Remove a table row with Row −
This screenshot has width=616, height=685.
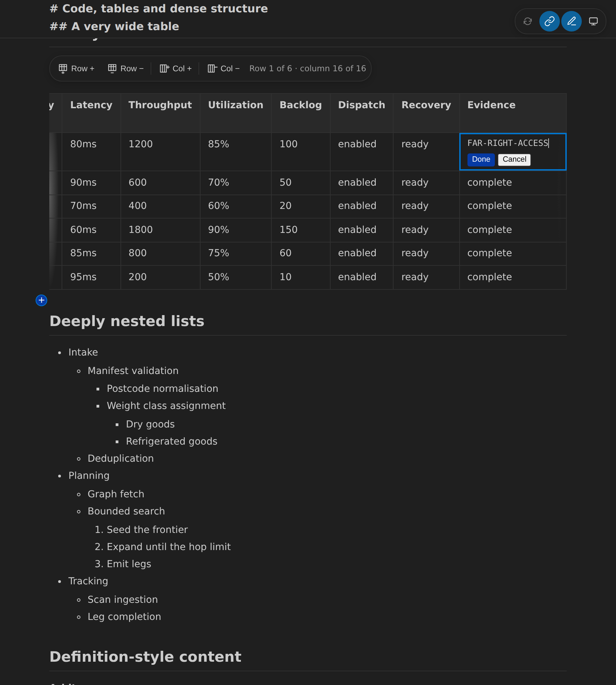126,68
